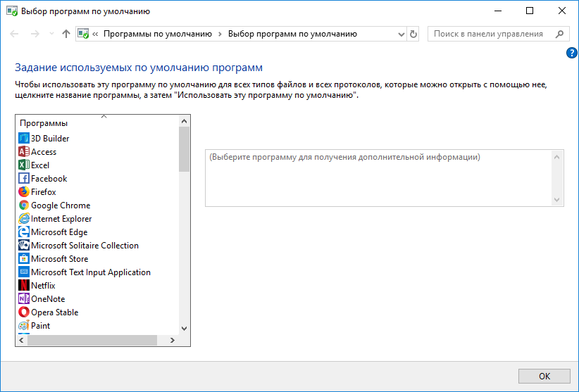Go up one level with up arrow
The image size is (579, 392).
tap(66, 34)
